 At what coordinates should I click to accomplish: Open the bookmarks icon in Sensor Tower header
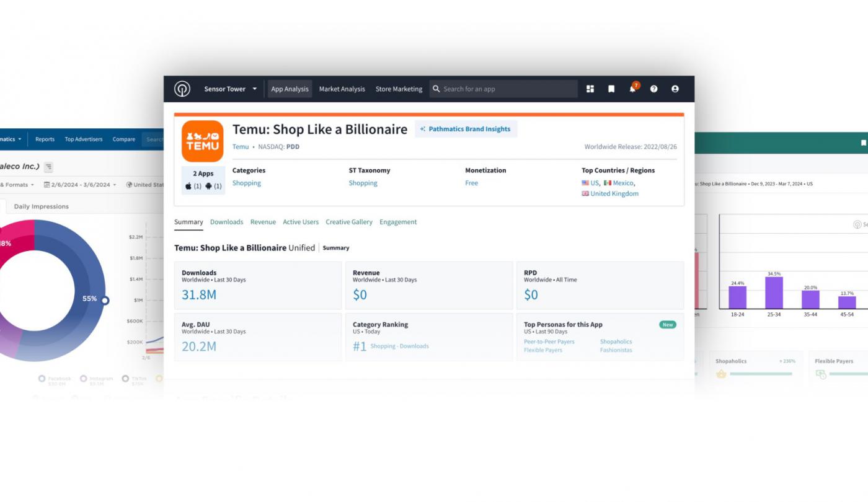(611, 89)
